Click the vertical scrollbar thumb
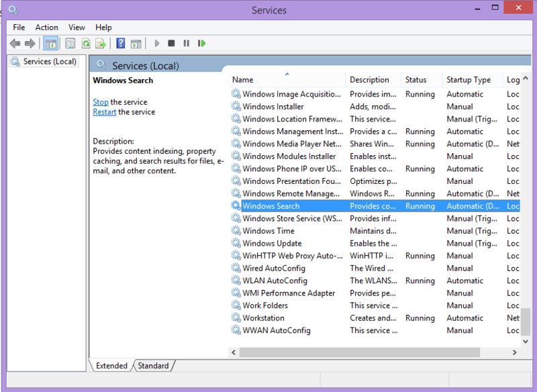This screenshot has width=537, height=392. tap(526, 321)
